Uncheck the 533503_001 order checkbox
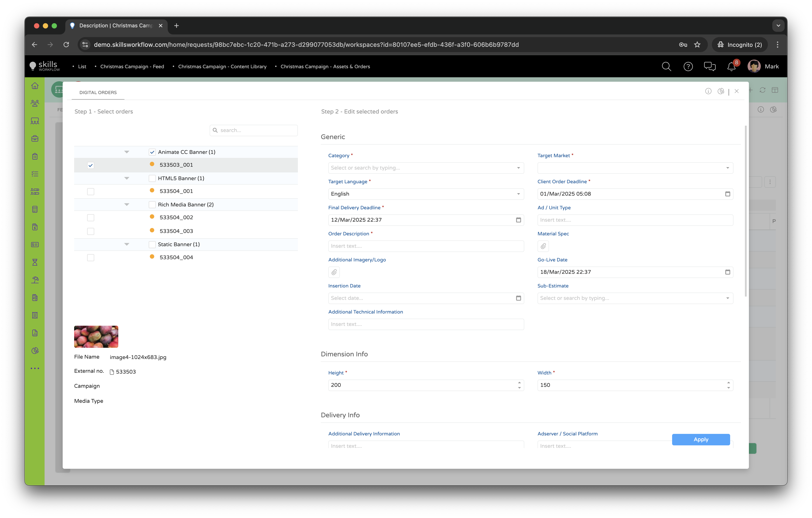 pos(90,165)
